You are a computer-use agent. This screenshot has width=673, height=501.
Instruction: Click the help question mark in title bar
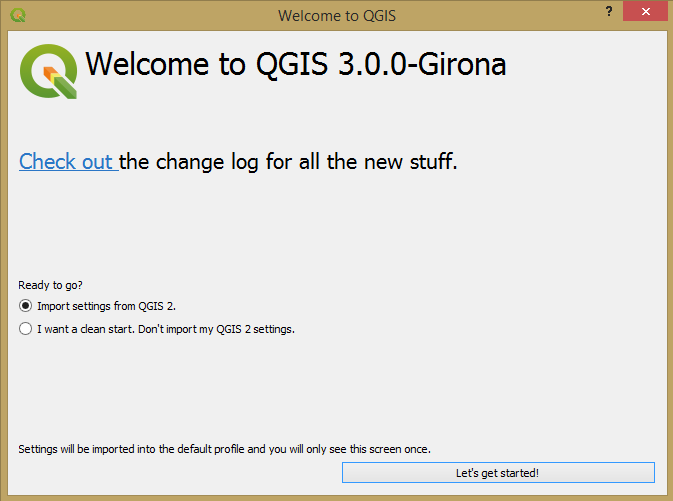pyautogui.click(x=609, y=11)
